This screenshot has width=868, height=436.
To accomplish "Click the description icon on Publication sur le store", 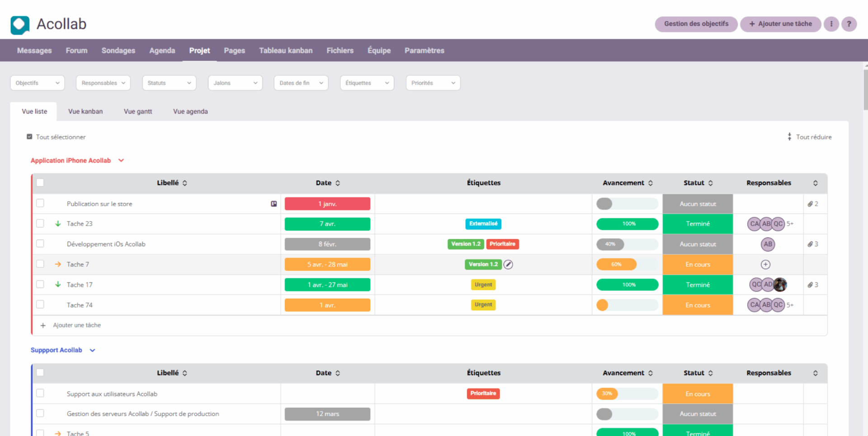I will (274, 204).
